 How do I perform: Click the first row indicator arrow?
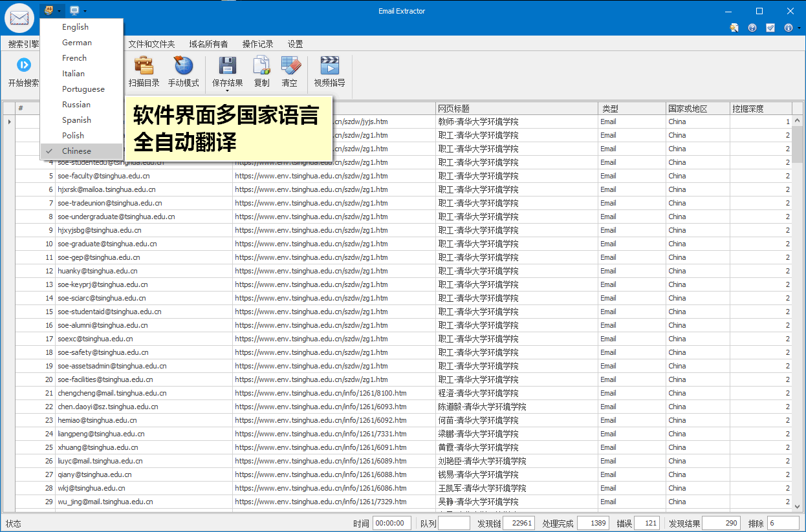(x=8, y=122)
